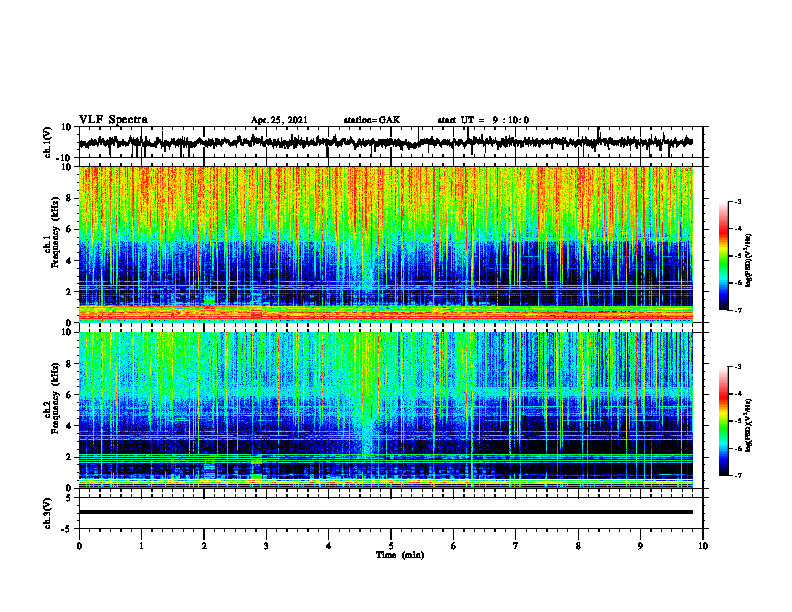Click the ch.2 spectrogram color scale bar
Screen dimensions: 792x612
click(723, 421)
